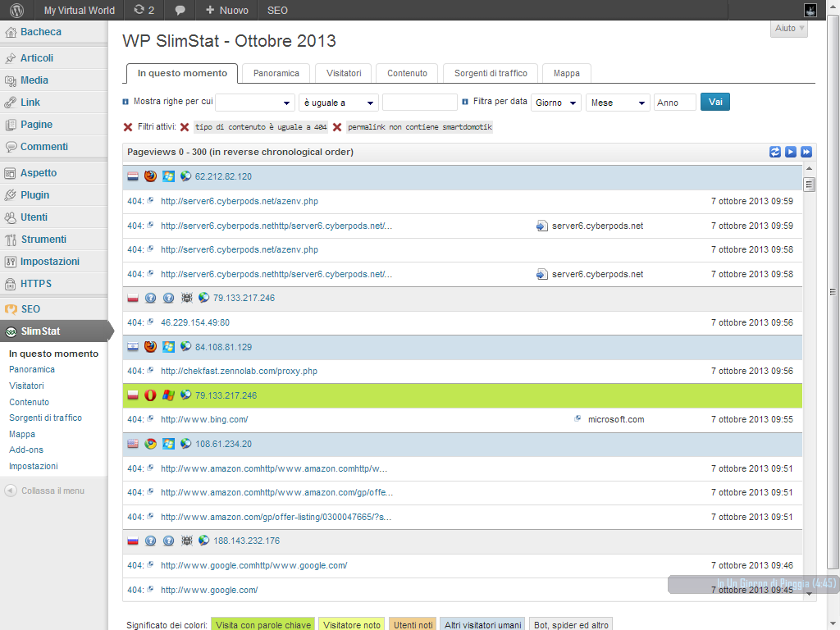Focus the Anno year field
This screenshot has height=630, width=840.
[x=675, y=103]
